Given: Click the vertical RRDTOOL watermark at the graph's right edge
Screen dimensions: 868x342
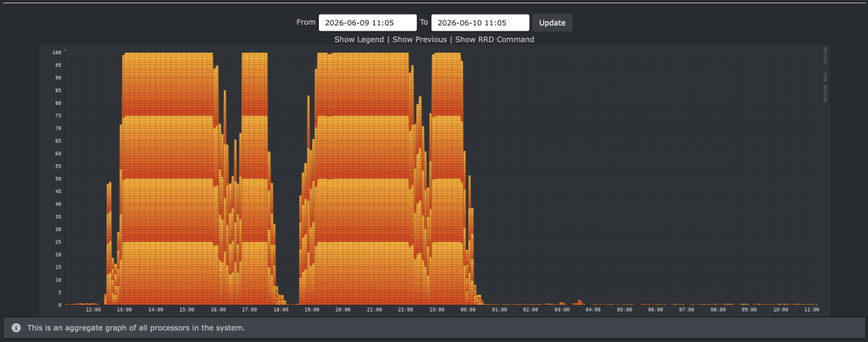Looking at the screenshot, I should (824, 74).
